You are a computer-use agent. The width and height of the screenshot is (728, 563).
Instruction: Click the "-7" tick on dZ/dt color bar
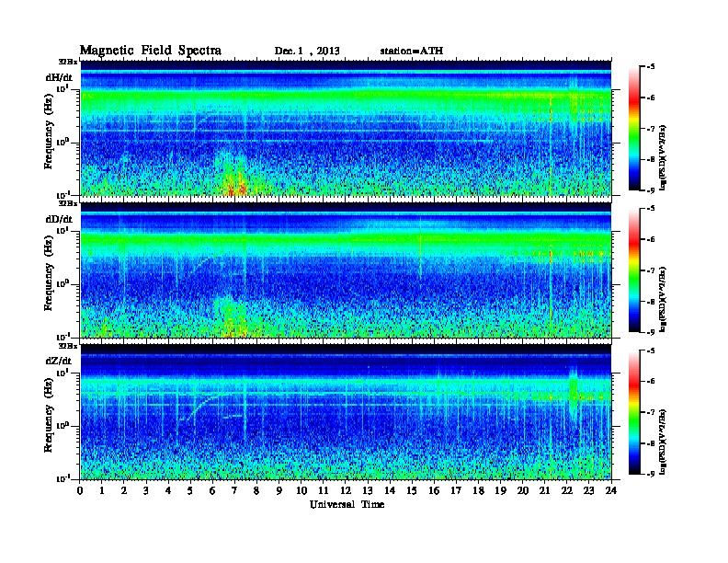pyautogui.click(x=651, y=412)
